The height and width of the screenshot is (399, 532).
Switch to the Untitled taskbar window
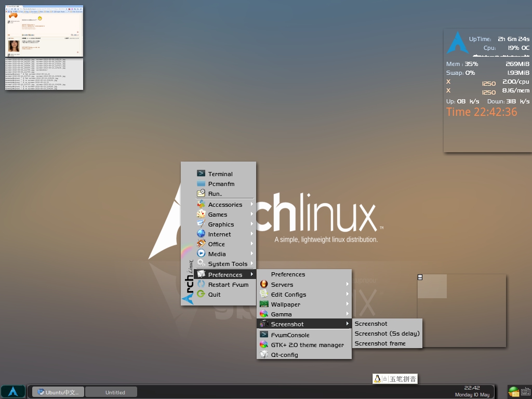(111, 392)
